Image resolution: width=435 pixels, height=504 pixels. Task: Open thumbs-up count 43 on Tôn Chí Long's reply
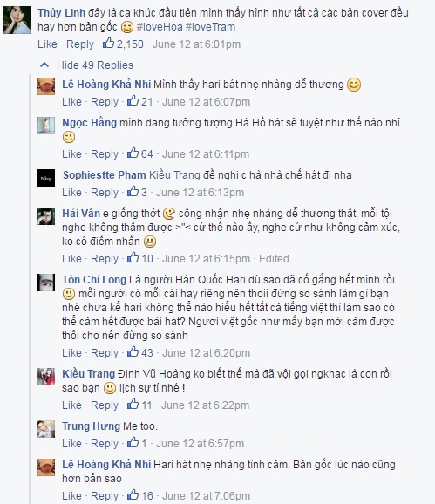(x=140, y=352)
